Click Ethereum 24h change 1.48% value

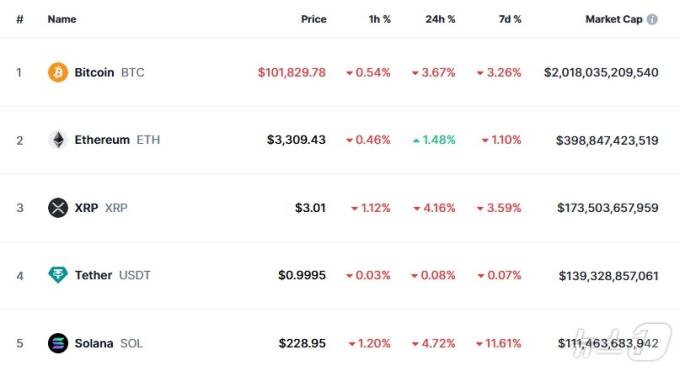pos(434,140)
